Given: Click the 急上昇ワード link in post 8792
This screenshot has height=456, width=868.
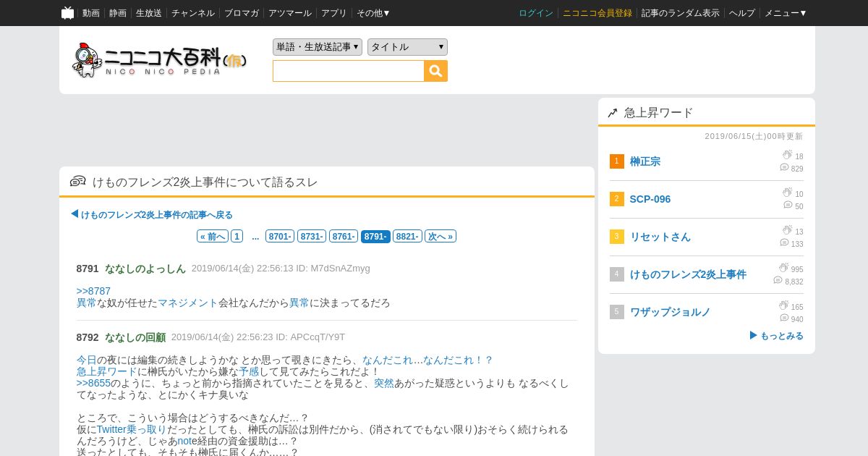Looking at the screenshot, I should point(107,371).
